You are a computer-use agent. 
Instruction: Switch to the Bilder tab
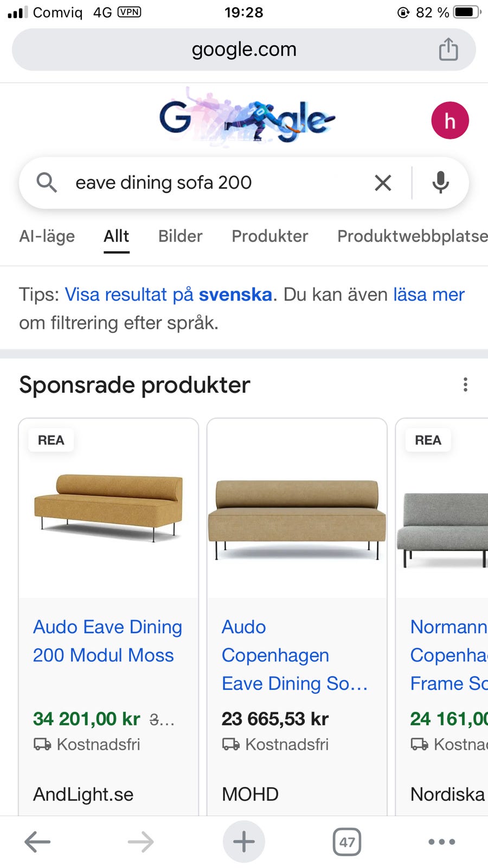[x=180, y=236]
